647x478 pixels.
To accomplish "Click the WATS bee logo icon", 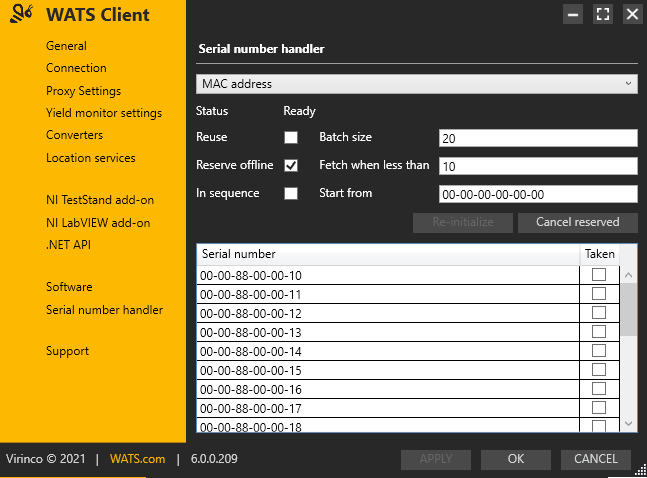I will click(x=21, y=14).
